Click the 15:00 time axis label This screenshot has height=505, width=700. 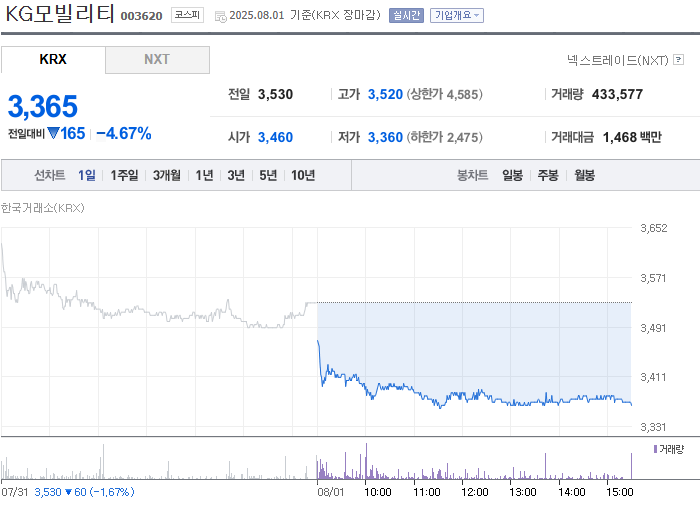click(x=620, y=492)
